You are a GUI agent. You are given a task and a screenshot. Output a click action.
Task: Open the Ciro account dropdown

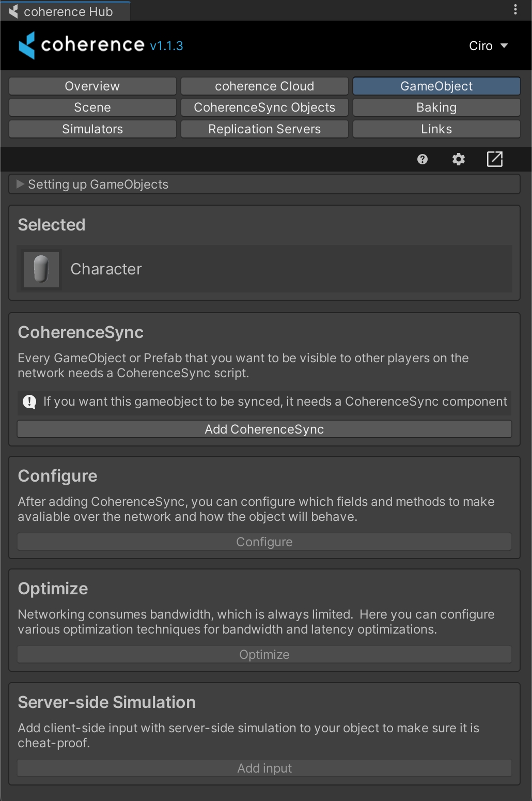click(488, 46)
